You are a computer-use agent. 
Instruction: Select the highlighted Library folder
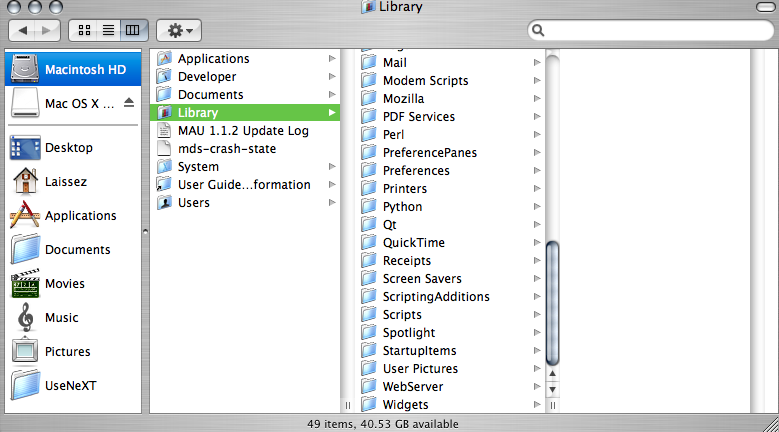(x=245, y=113)
